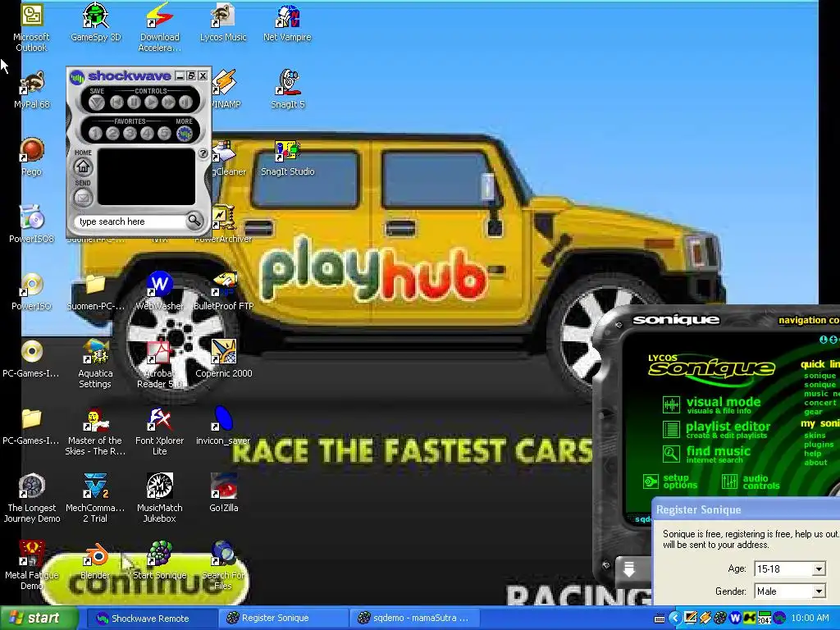Click the Shockwave Save button
Screen dimensions: 840x630
(x=97, y=102)
